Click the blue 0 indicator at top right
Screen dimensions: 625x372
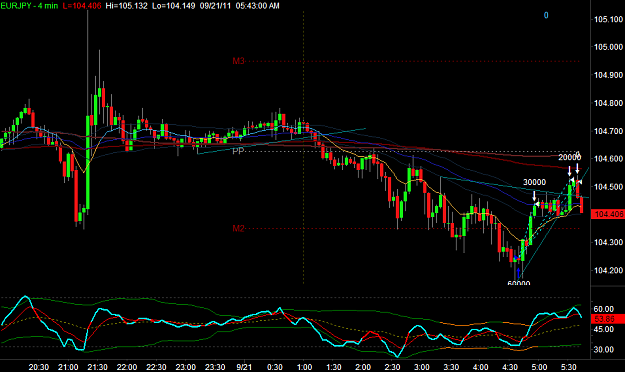546,15
